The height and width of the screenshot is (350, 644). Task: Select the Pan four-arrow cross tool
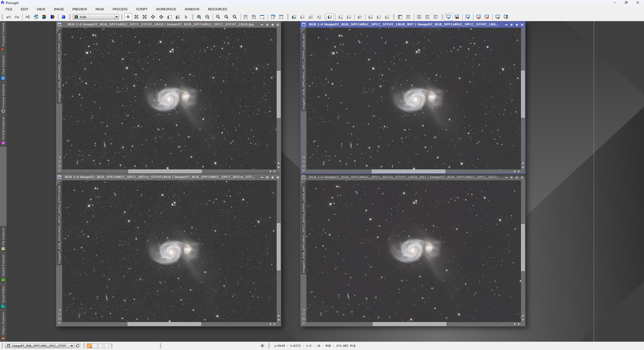(x=161, y=17)
